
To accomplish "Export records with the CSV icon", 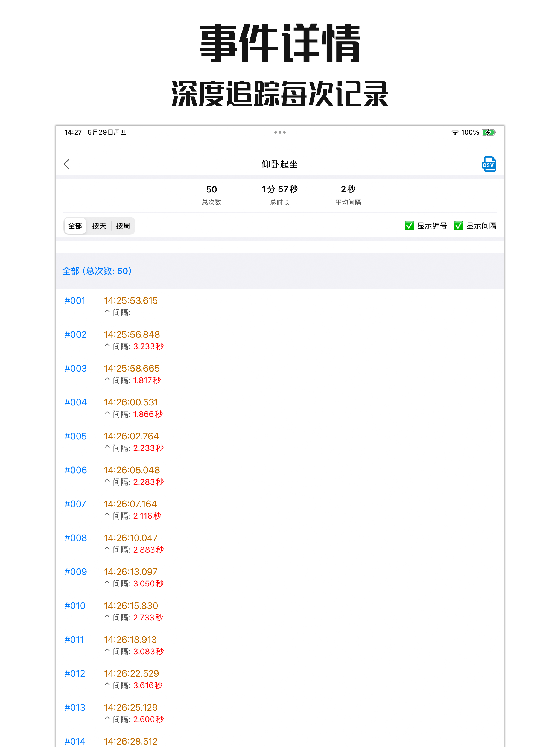I will (x=488, y=164).
